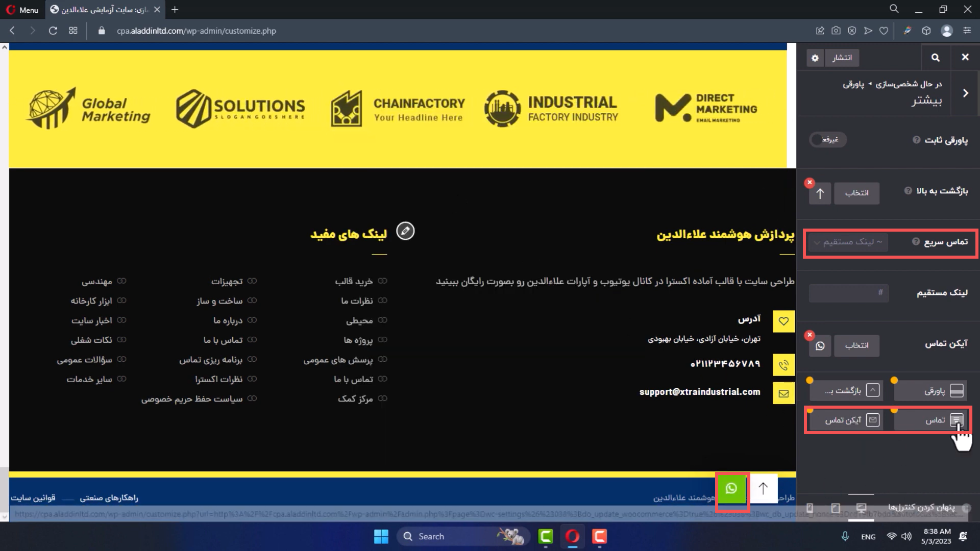Viewport: 980px width, 551px height.
Task: Click the انتشار publish button
Action: point(842,58)
